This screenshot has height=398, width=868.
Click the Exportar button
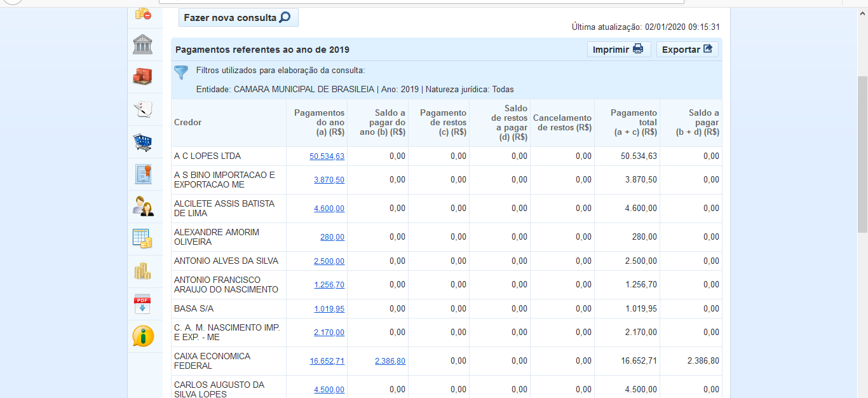pyautogui.click(x=687, y=50)
